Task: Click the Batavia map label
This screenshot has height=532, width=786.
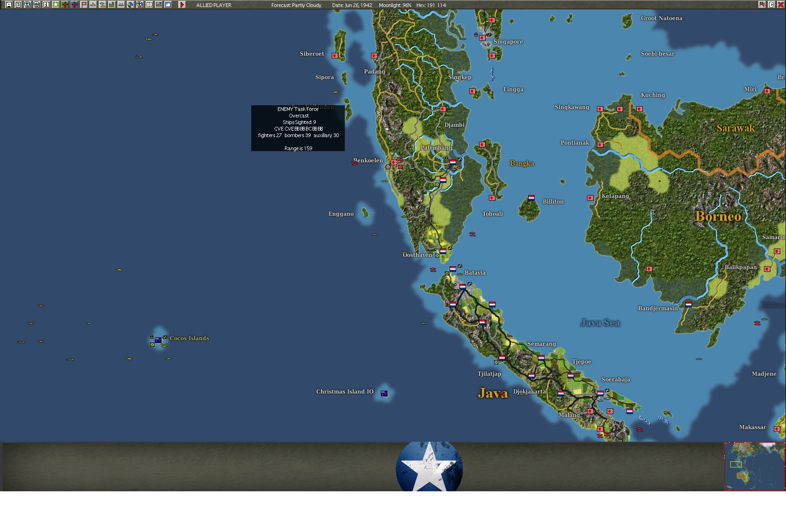Action: coord(475,273)
